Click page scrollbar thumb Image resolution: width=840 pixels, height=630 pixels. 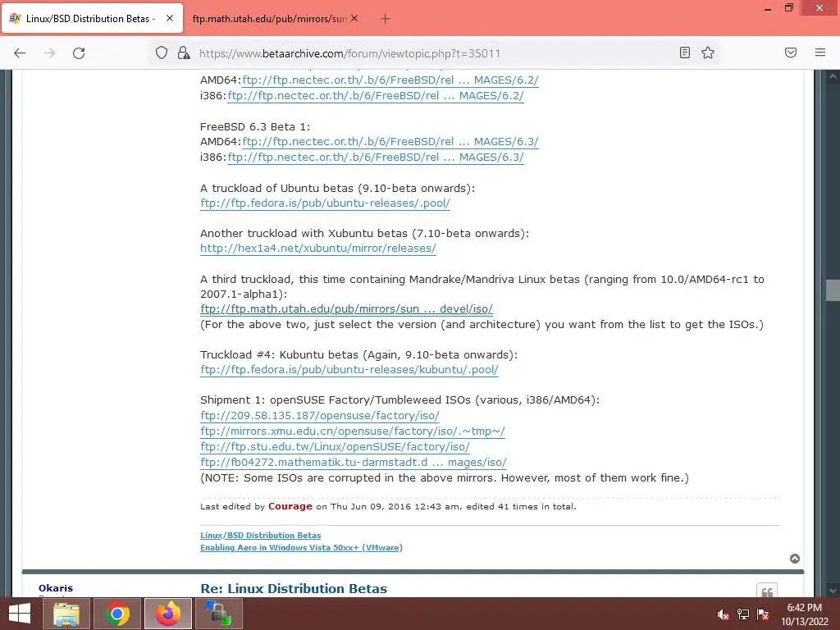[x=833, y=290]
